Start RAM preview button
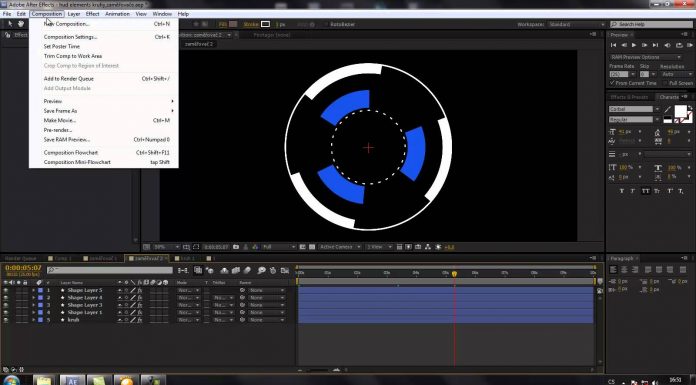696x385 pixels. pos(689,45)
